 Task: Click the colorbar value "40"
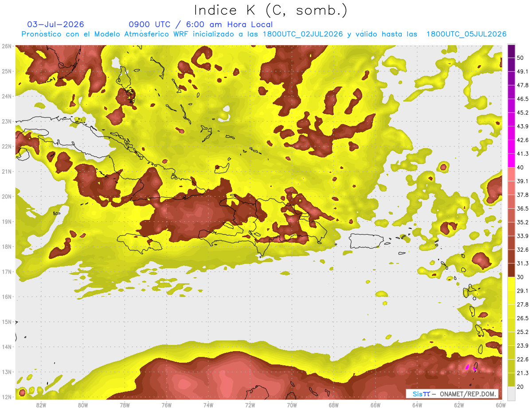click(x=521, y=167)
